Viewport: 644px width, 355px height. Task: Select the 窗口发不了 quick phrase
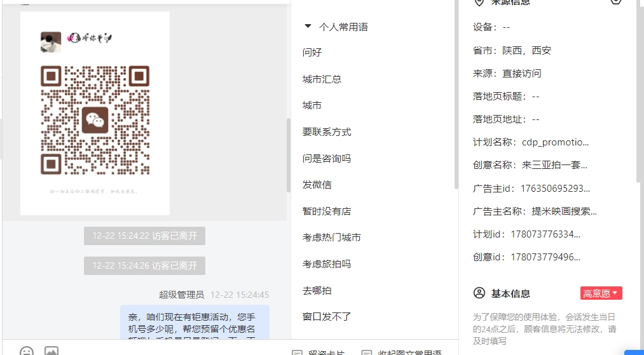tap(327, 317)
